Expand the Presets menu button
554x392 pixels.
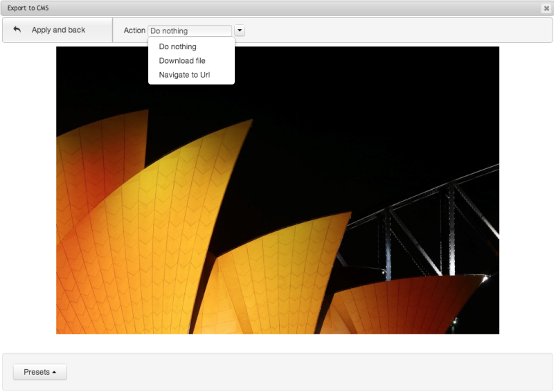pyautogui.click(x=40, y=372)
